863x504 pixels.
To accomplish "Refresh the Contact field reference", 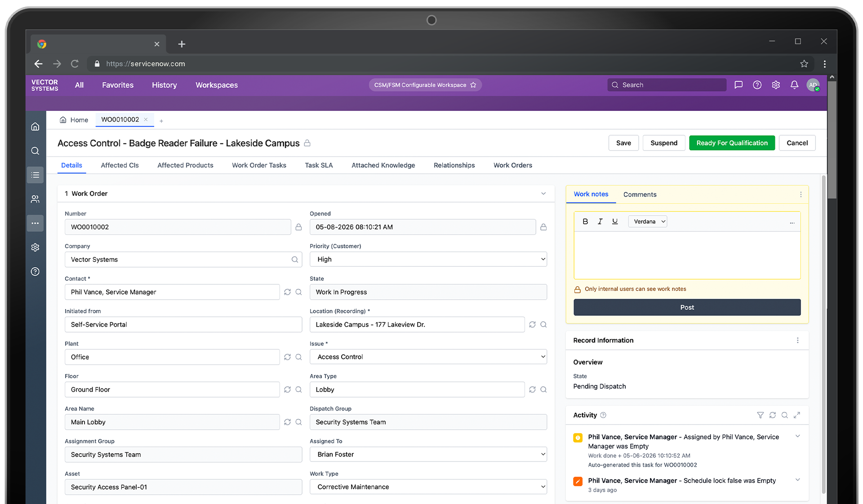I will (x=288, y=292).
